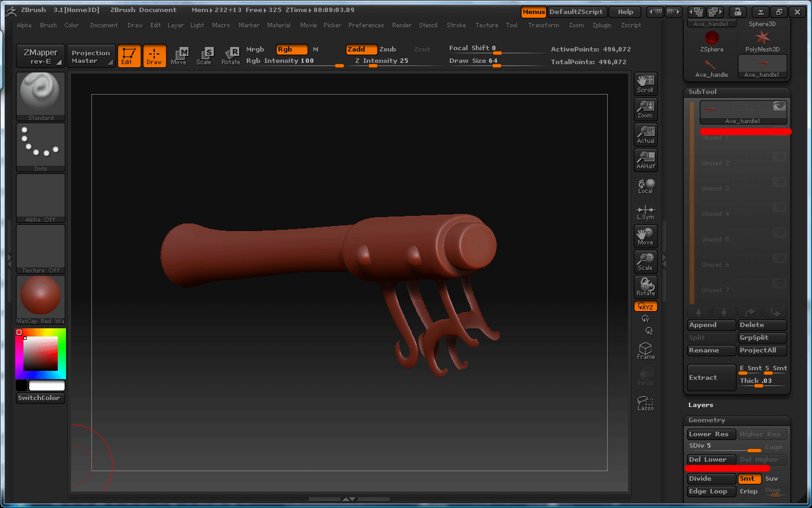Click the Append subtool button
812x508 pixels.
tap(711, 325)
